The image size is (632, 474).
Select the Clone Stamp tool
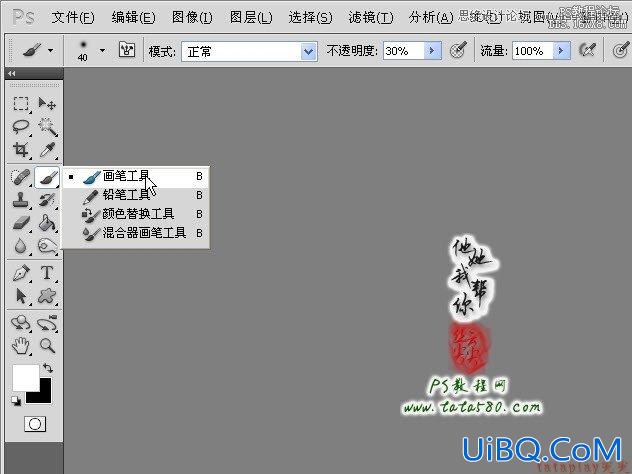(21, 200)
